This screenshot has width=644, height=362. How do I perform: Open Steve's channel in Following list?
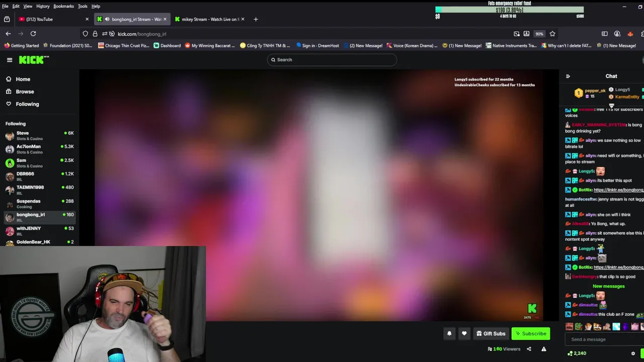pyautogui.click(x=39, y=136)
